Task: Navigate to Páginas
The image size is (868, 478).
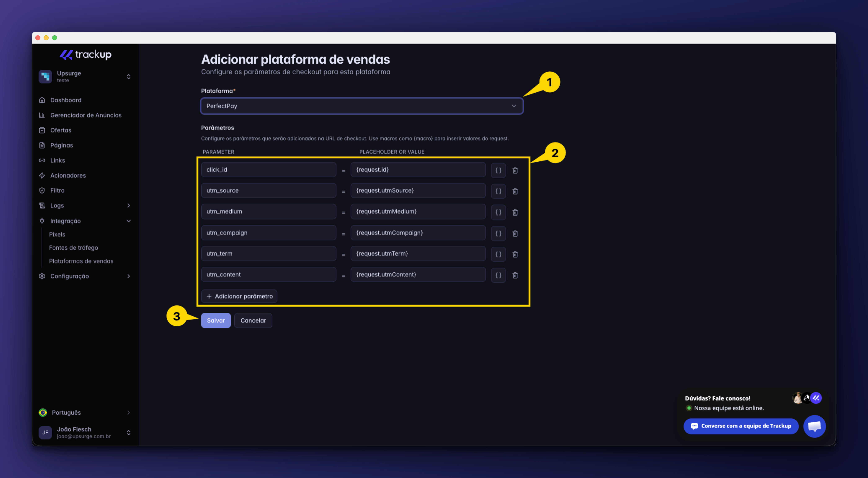Action: pos(61,145)
